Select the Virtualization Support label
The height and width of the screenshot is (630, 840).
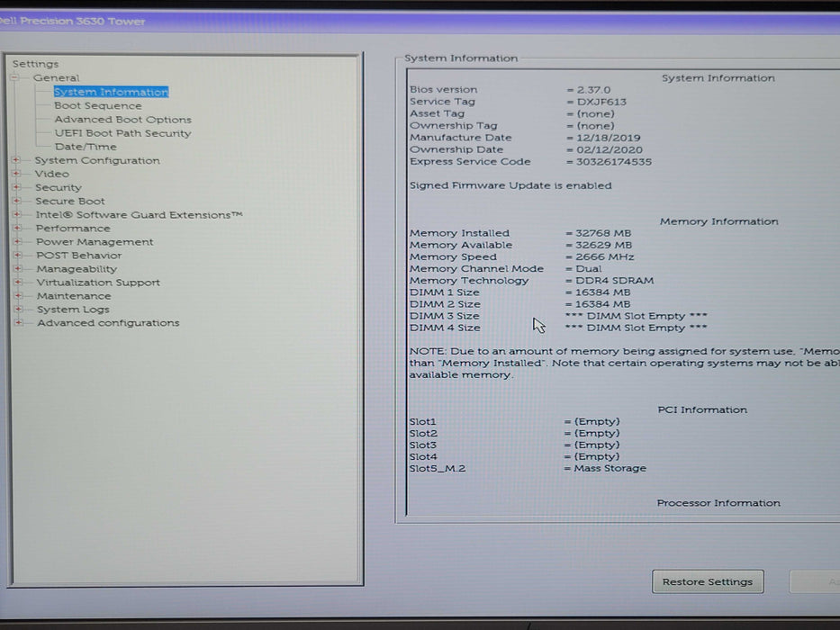coord(98,283)
